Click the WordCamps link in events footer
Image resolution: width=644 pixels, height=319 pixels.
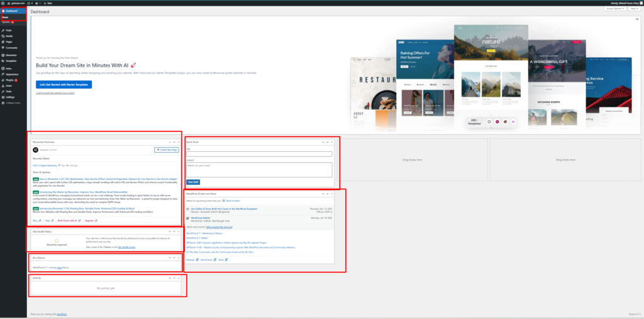point(206,260)
